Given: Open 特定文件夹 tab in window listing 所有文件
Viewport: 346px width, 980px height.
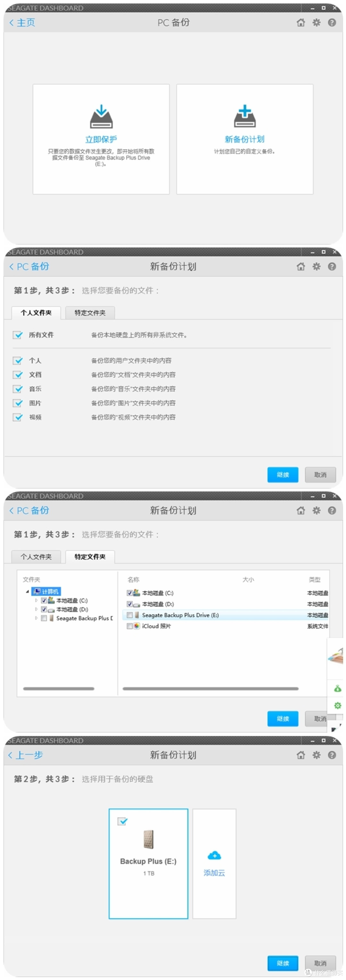Looking at the screenshot, I should coord(90,313).
